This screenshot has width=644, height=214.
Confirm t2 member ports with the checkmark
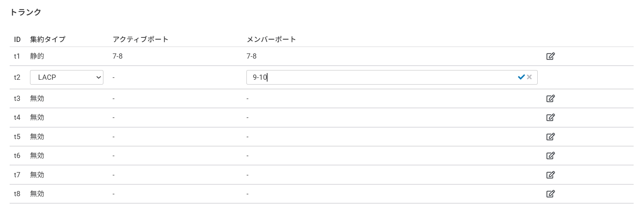click(x=521, y=77)
